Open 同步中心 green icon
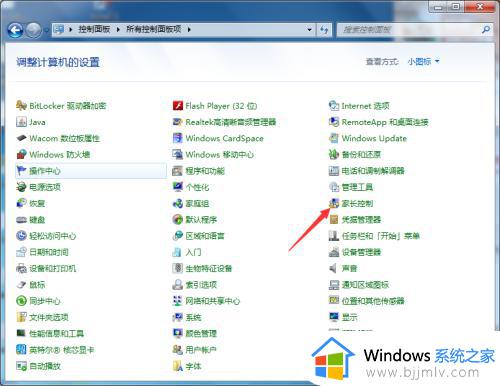 point(21,301)
